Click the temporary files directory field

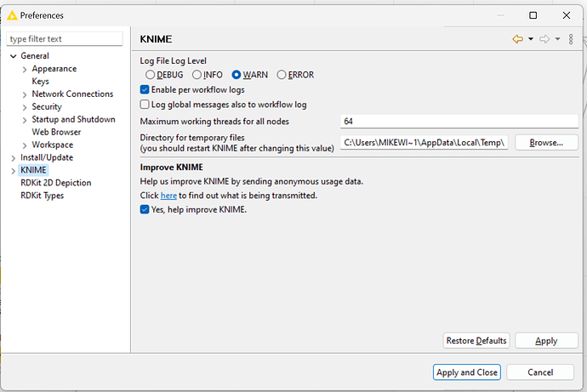(x=424, y=143)
